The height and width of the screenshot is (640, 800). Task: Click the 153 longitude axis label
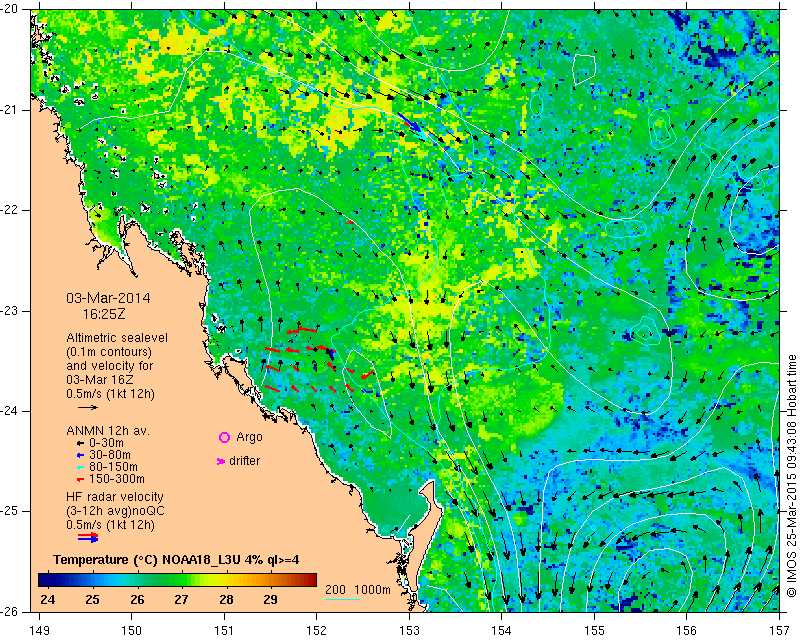tap(409, 631)
